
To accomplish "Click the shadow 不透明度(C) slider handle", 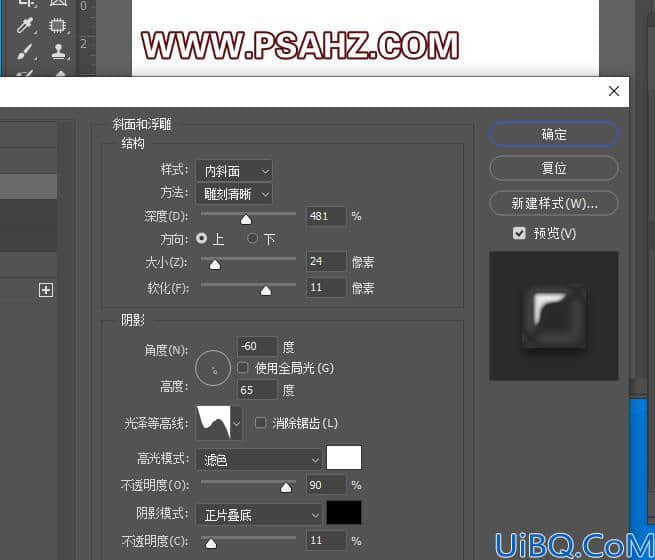I will [x=211, y=543].
